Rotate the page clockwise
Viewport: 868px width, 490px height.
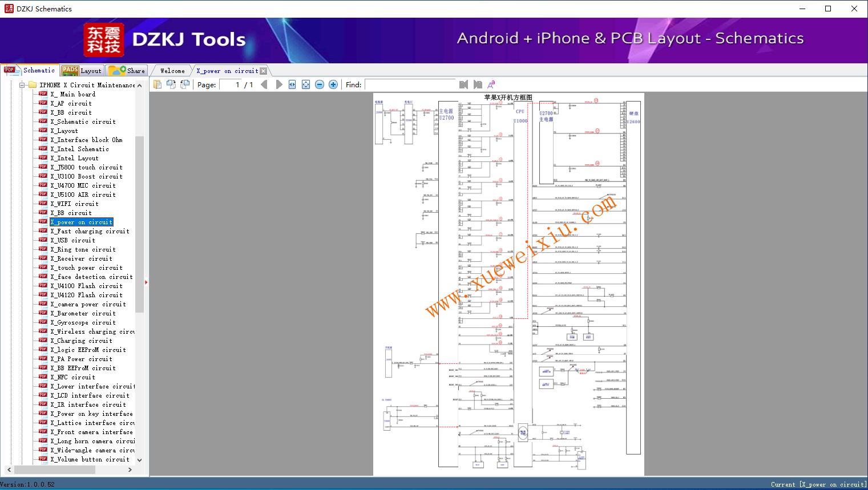(x=185, y=84)
